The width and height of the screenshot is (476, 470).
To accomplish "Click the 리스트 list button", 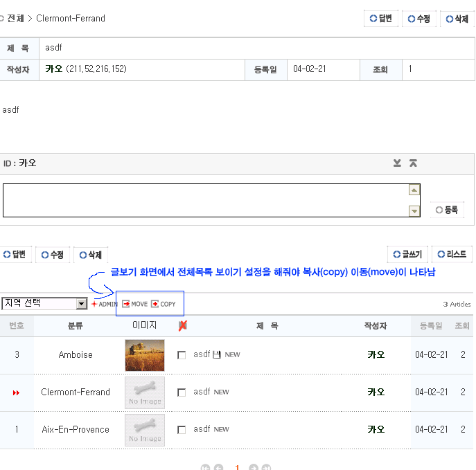I will click(x=452, y=255).
